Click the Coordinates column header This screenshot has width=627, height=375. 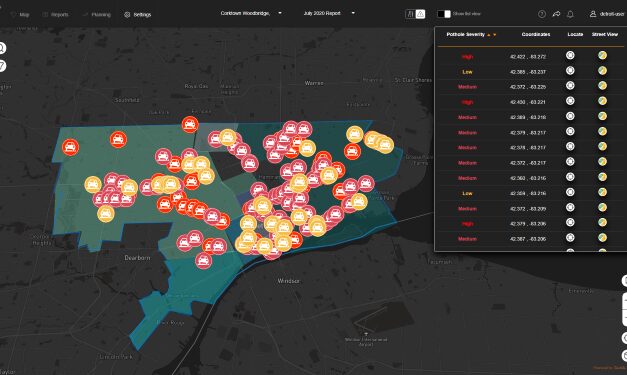coord(536,34)
